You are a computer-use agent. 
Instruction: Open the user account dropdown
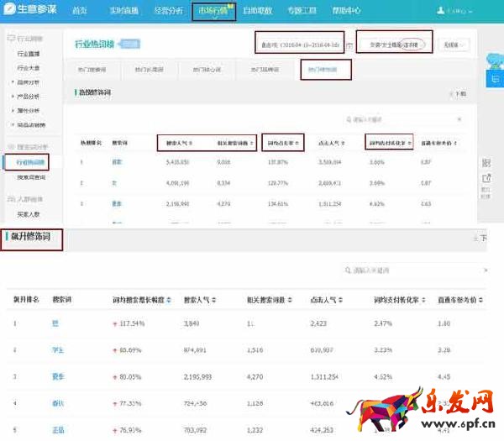[x=458, y=12]
